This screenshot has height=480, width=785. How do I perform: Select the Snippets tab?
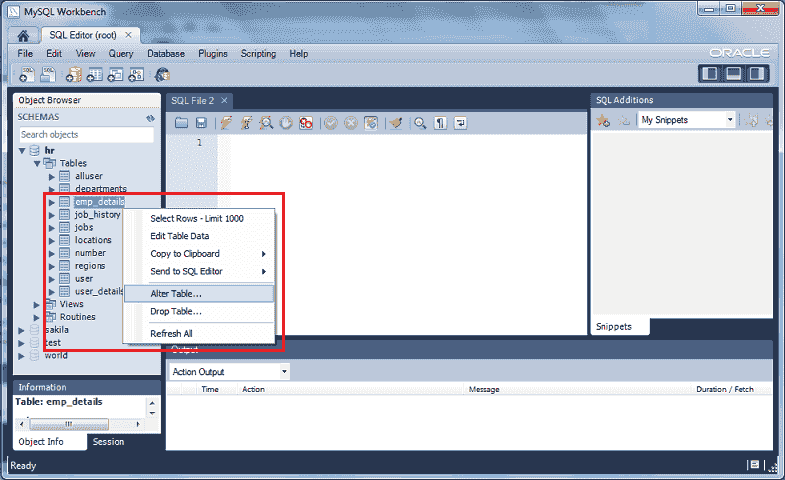[614, 326]
